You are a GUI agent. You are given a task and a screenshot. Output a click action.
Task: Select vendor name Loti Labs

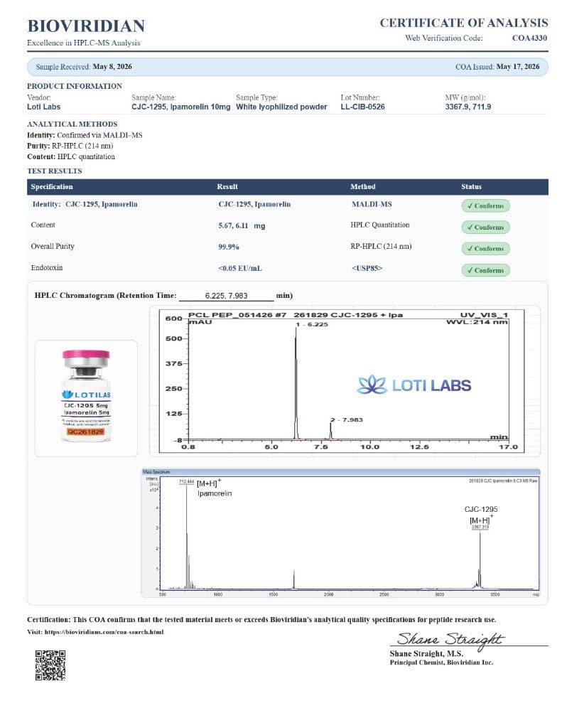pyautogui.click(x=43, y=107)
